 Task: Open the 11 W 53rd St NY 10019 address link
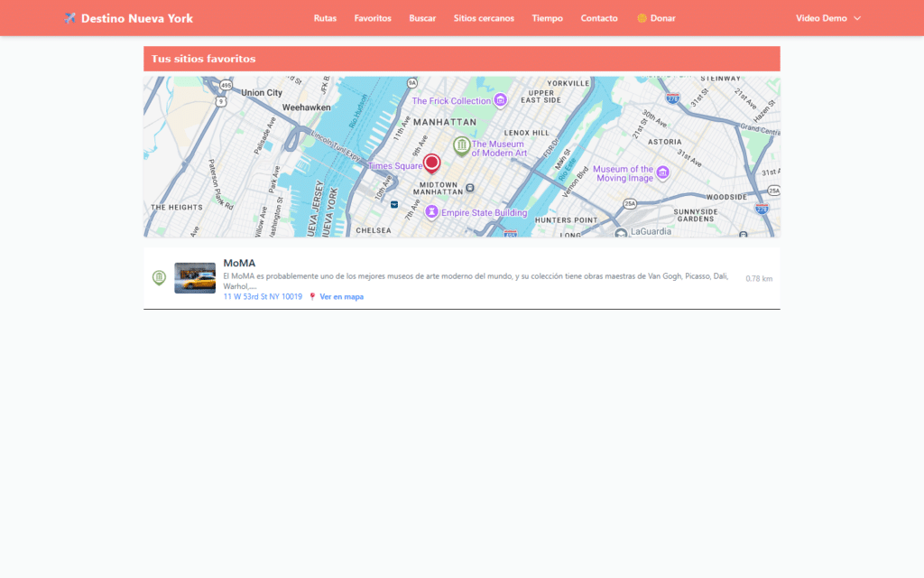point(263,295)
